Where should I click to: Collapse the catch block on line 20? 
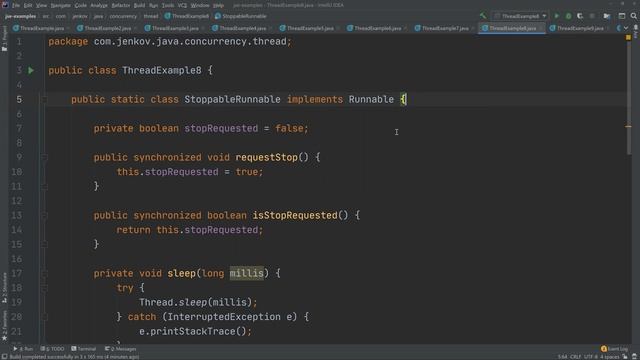44,317
